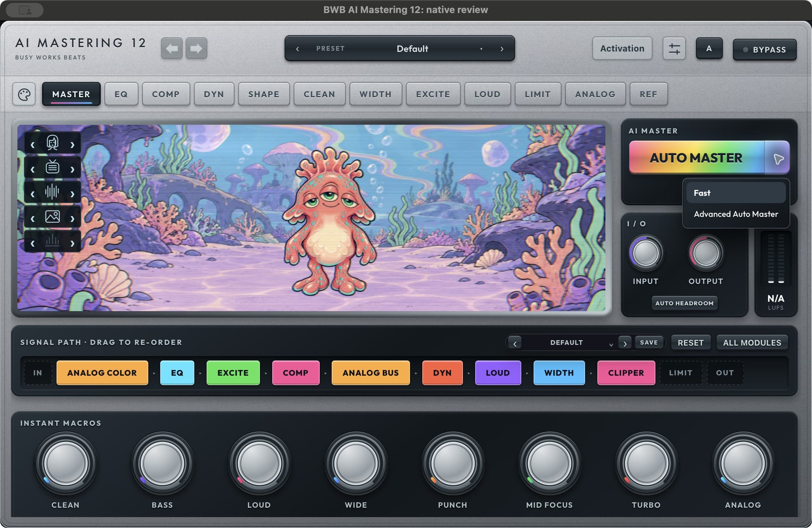Viewport: 812px width, 528px height.
Task: Click the character face icon
Action: [53, 143]
